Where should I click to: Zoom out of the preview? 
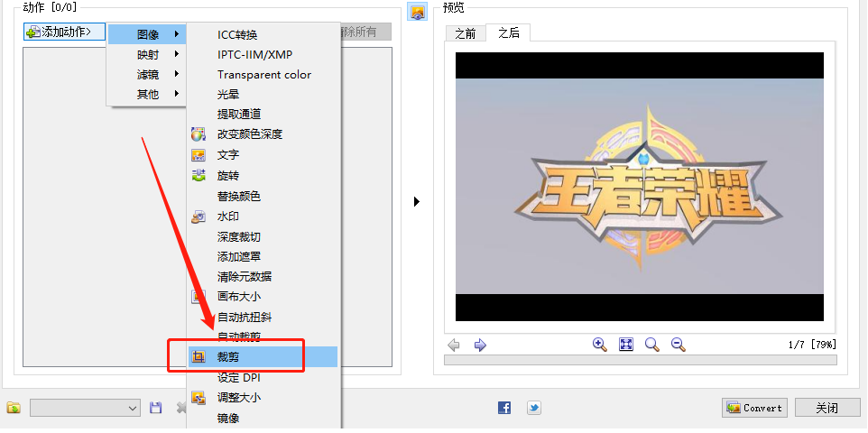[679, 345]
